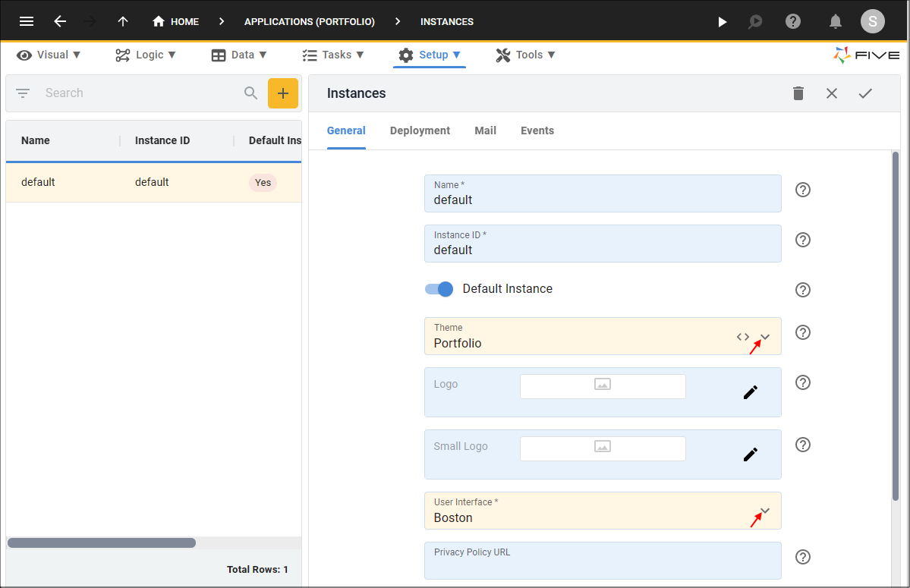The width and height of the screenshot is (910, 588).
Task: Run the application with play icon
Action: [x=722, y=22]
